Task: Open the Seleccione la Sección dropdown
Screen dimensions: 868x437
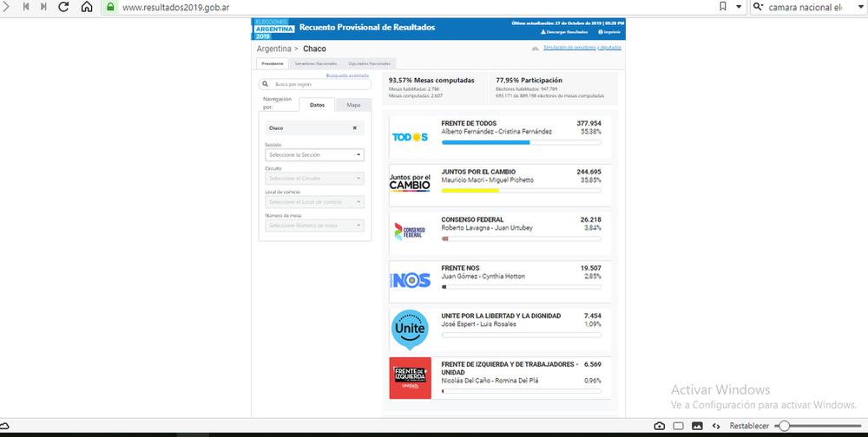Action: [x=315, y=154]
